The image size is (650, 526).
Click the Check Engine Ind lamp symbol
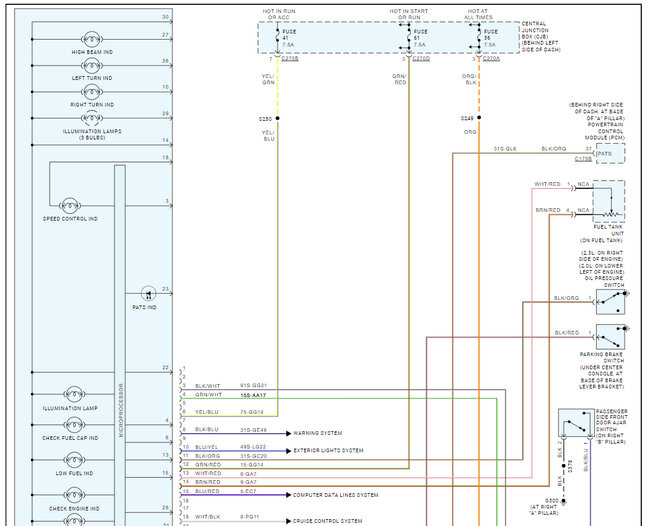(74, 495)
